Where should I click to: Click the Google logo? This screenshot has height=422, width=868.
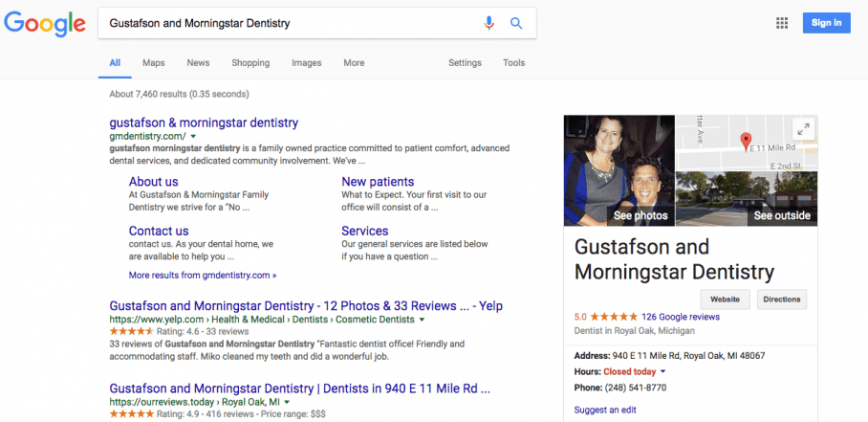[45, 24]
